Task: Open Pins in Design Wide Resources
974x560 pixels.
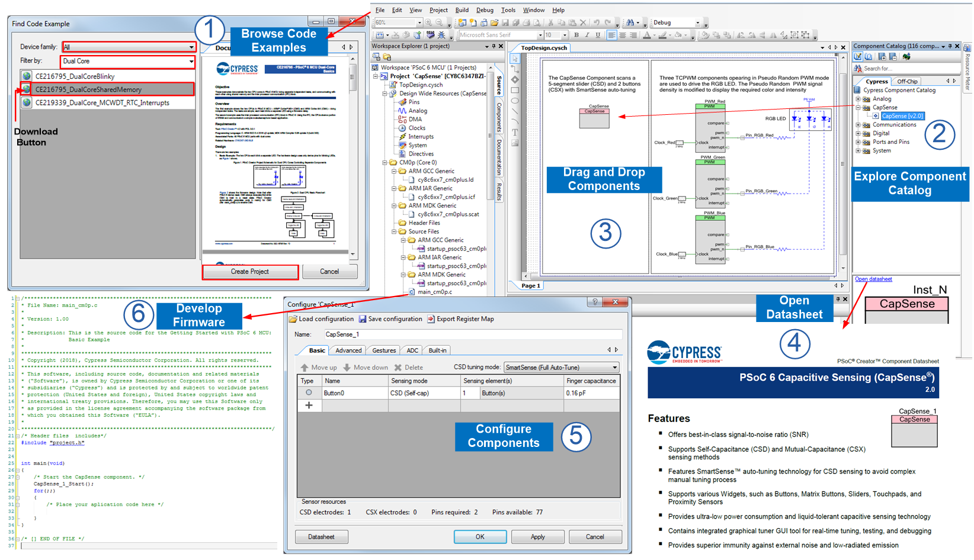Action: click(414, 102)
